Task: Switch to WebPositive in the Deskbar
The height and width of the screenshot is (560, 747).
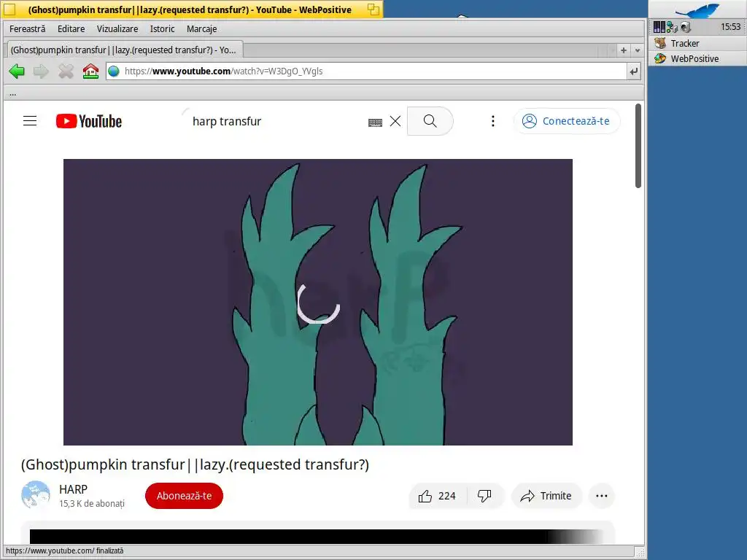Action: (x=697, y=58)
